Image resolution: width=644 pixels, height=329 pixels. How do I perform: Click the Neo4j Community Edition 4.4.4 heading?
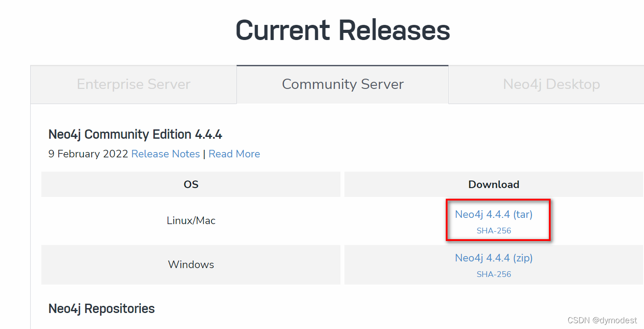pos(135,134)
